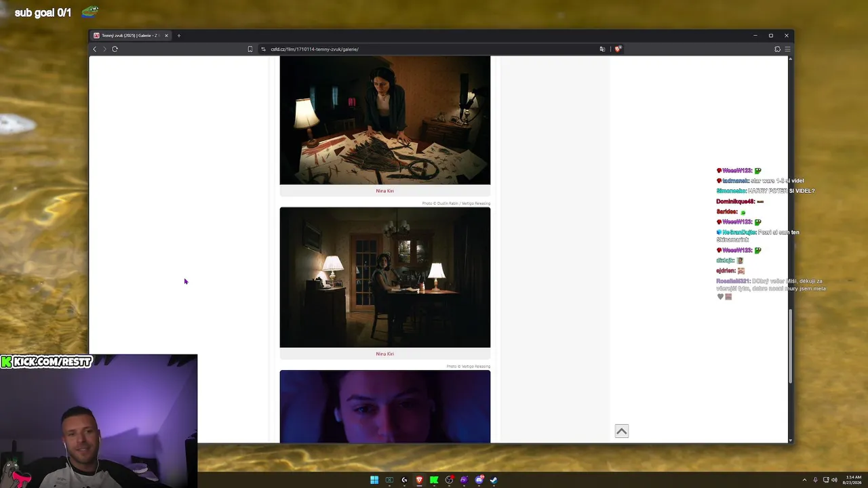Click the chat message from Dominikque48
Image resolution: width=868 pixels, height=488 pixels.
[x=740, y=201]
